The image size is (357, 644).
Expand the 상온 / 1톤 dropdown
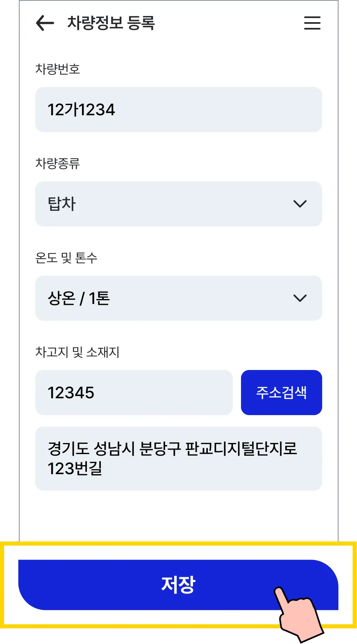179,298
